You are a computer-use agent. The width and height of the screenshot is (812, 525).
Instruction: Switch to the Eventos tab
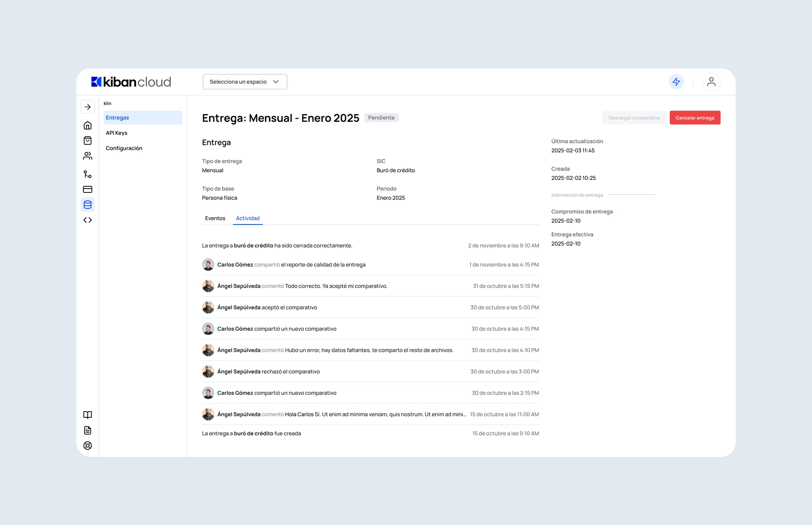(215, 218)
